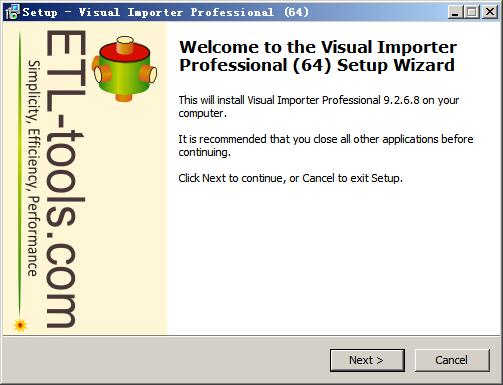Screen dimensions: 503x385
Task: Click the vertical ETL-tools.com banner text
Action: click(x=65, y=179)
